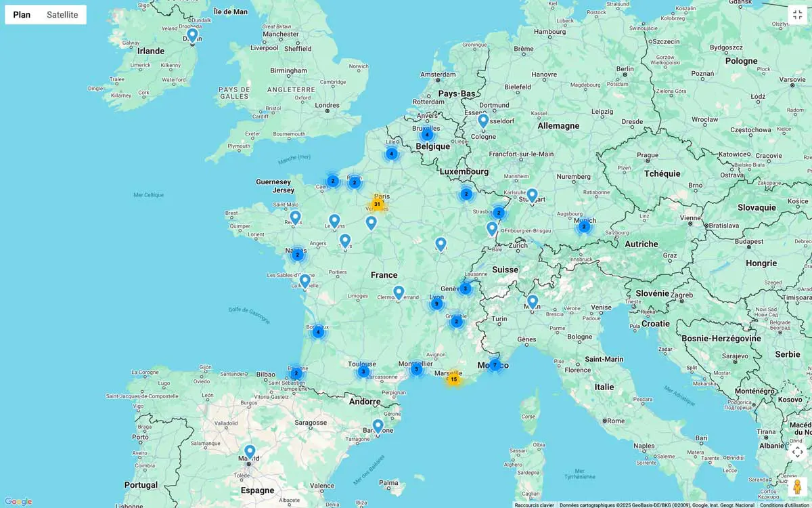Switch to Satellite map view
Viewport: 812px width, 508px height.
click(62, 15)
